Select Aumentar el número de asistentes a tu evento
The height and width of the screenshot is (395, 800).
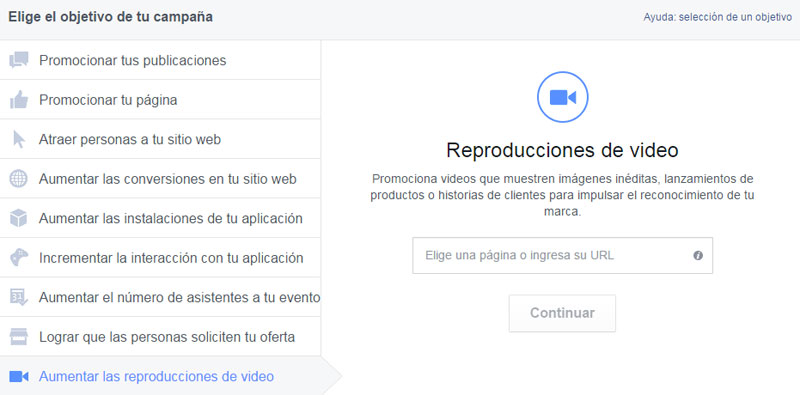[160, 297]
